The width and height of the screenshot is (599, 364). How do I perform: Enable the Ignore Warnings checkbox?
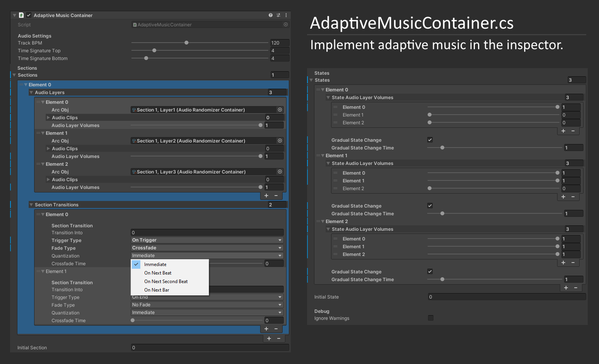click(430, 318)
